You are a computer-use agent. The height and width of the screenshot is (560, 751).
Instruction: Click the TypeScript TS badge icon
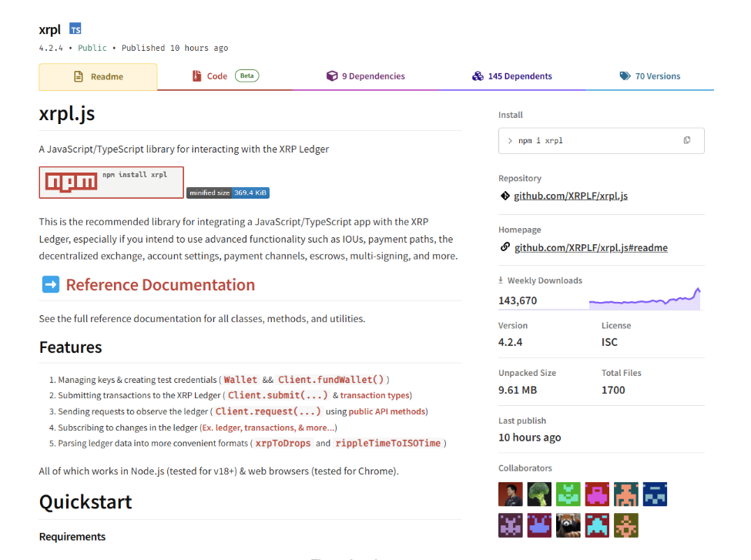[x=75, y=29]
